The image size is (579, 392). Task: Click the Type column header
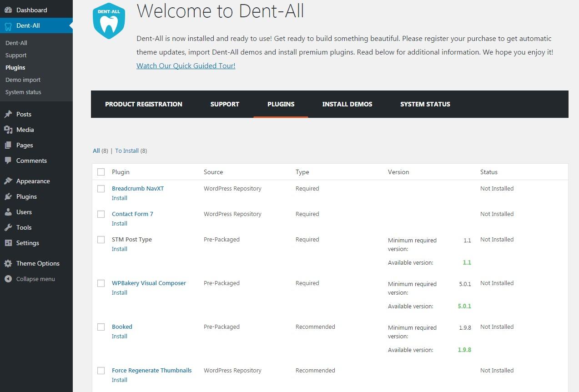(302, 172)
